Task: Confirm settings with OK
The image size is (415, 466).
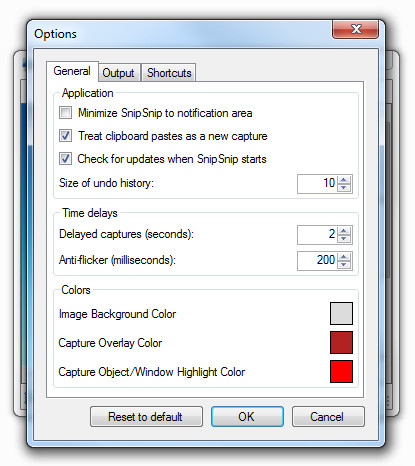Action: click(x=247, y=417)
